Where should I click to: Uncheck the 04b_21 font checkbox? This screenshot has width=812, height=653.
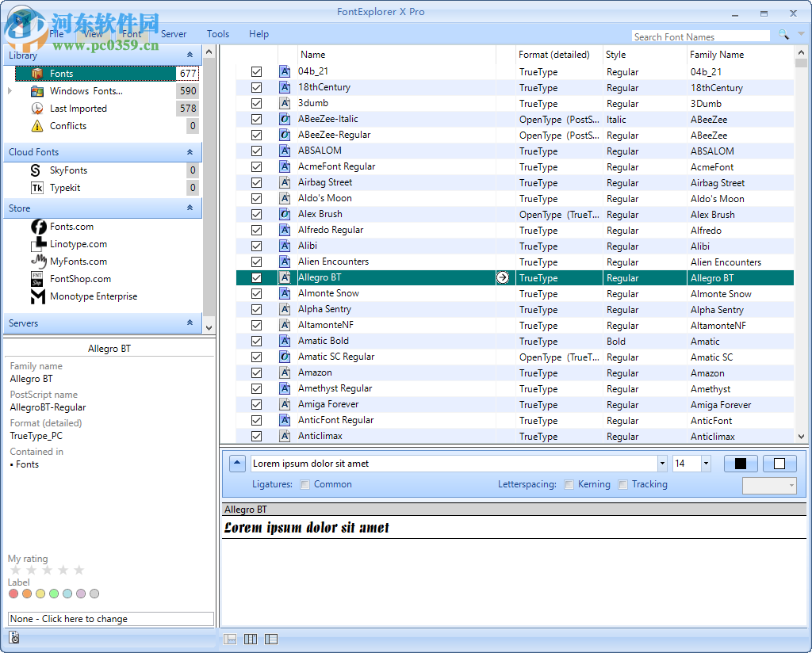[x=256, y=72]
